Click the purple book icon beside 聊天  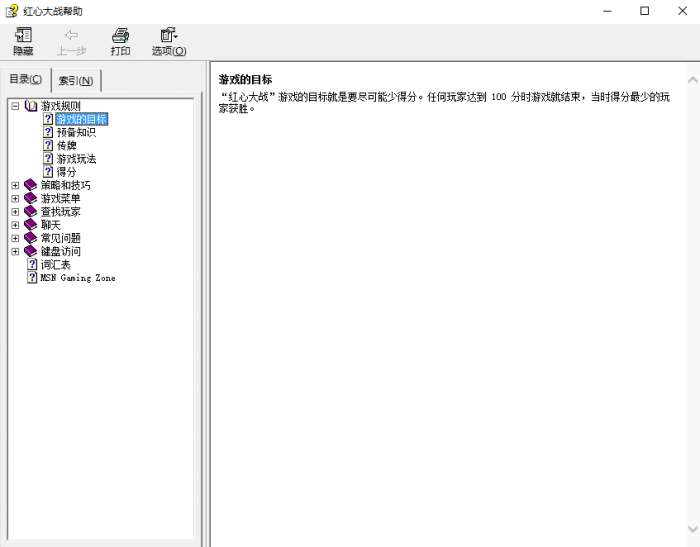click(31, 225)
